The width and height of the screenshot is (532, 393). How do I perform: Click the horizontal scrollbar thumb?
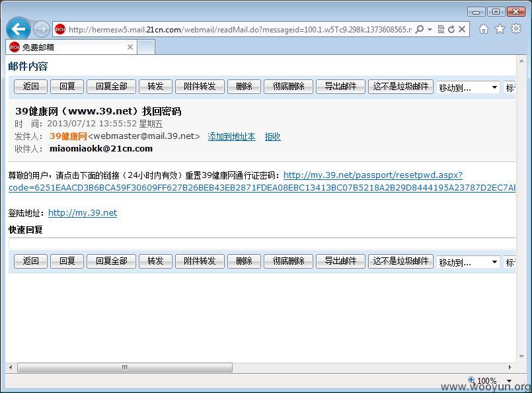[x=125, y=367]
